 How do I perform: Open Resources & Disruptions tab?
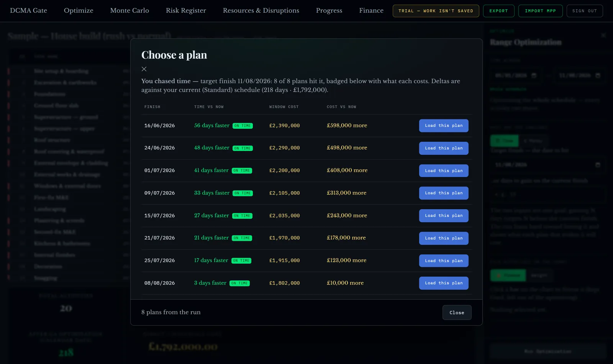[261, 11]
